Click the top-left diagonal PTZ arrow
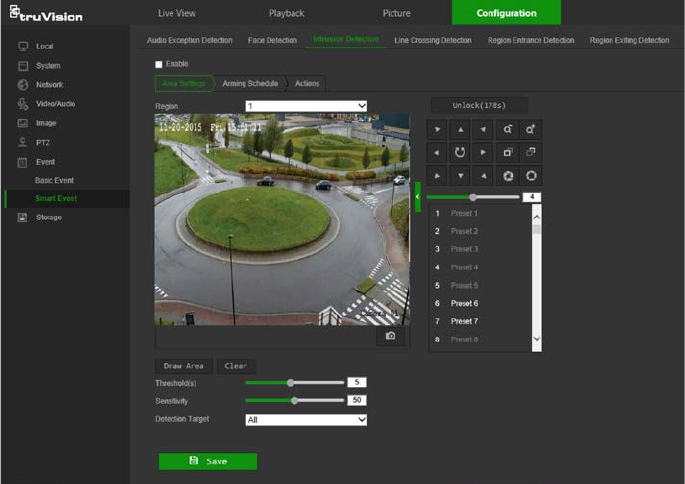The width and height of the screenshot is (685, 484). point(437,129)
